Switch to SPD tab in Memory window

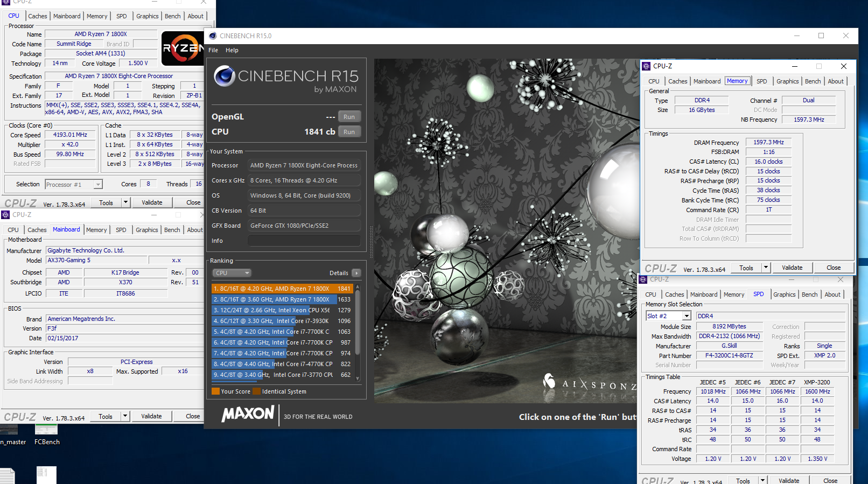click(x=761, y=81)
